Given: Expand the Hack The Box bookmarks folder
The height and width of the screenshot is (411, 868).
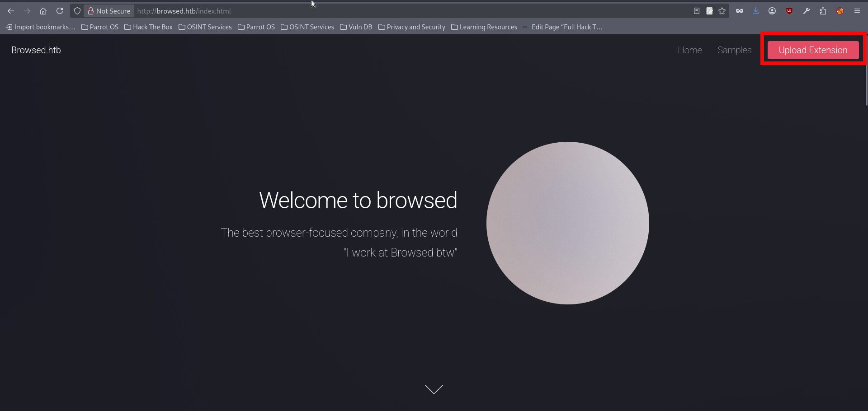Looking at the screenshot, I should point(148,27).
